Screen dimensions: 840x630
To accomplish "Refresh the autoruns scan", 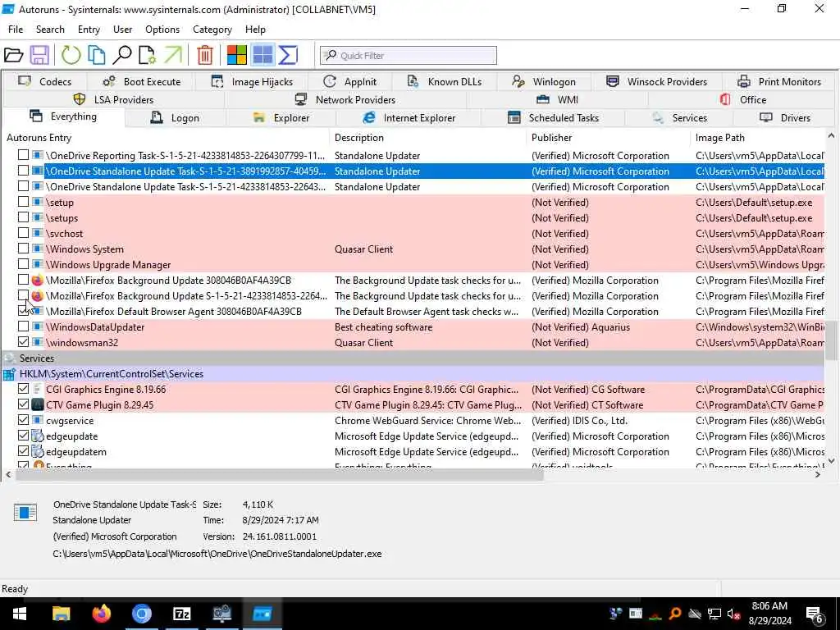I will click(71, 55).
